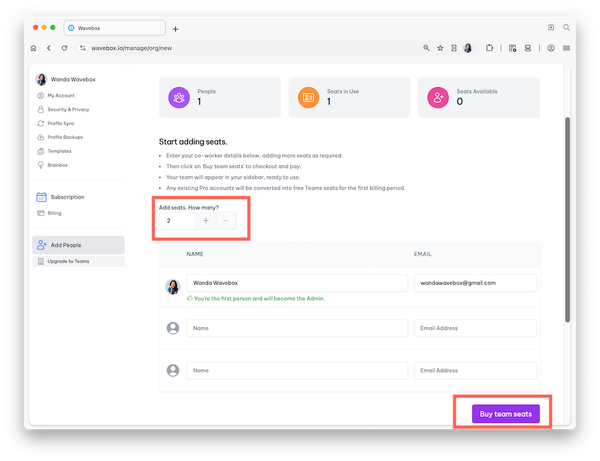
Task: Open a new browser tab
Action: click(x=176, y=29)
